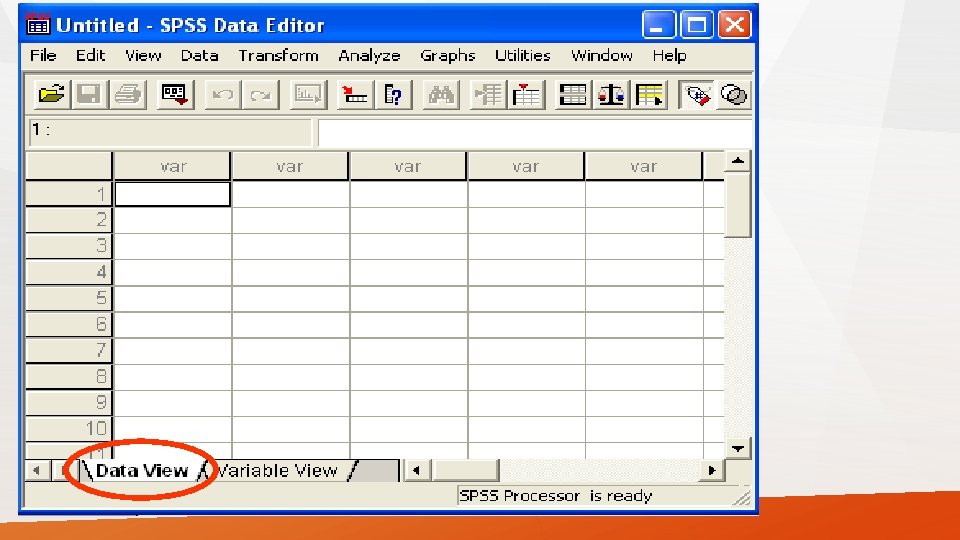
Task: Click the Select Cases toolbar icon
Action: tap(649, 95)
